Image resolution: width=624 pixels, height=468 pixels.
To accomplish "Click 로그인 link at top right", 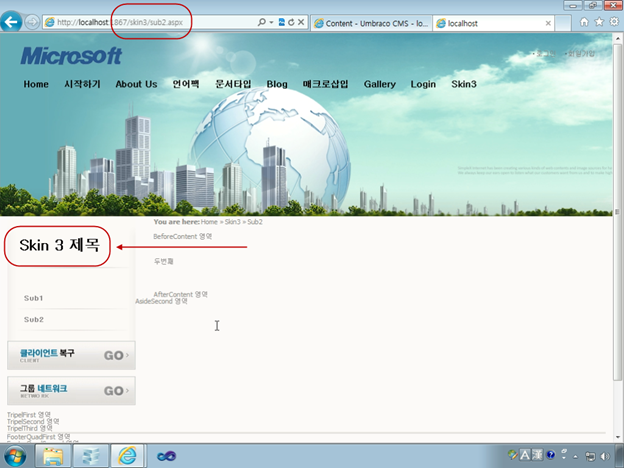I will [x=544, y=53].
